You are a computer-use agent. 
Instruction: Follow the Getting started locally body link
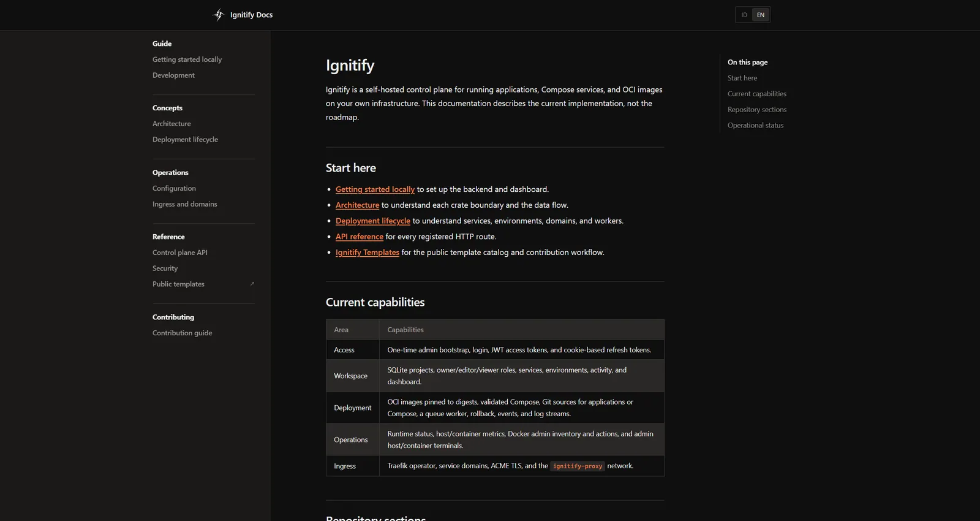(375, 189)
